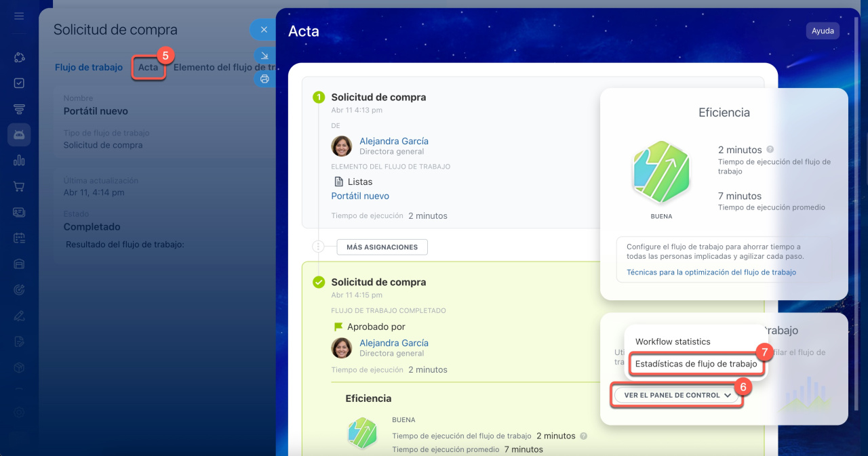Open the hamburger main menu
Viewport: 868px width, 456px height.
(x=19, y=16)
